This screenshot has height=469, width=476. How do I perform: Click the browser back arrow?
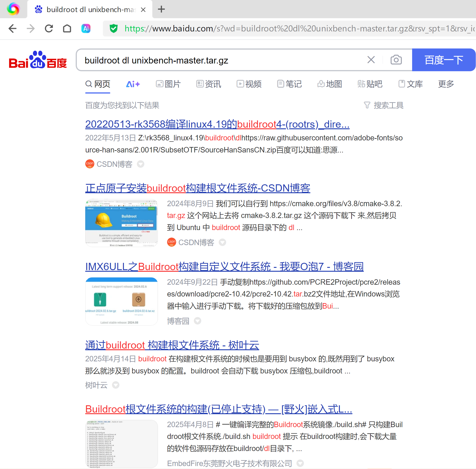click(x=12, y=29)
